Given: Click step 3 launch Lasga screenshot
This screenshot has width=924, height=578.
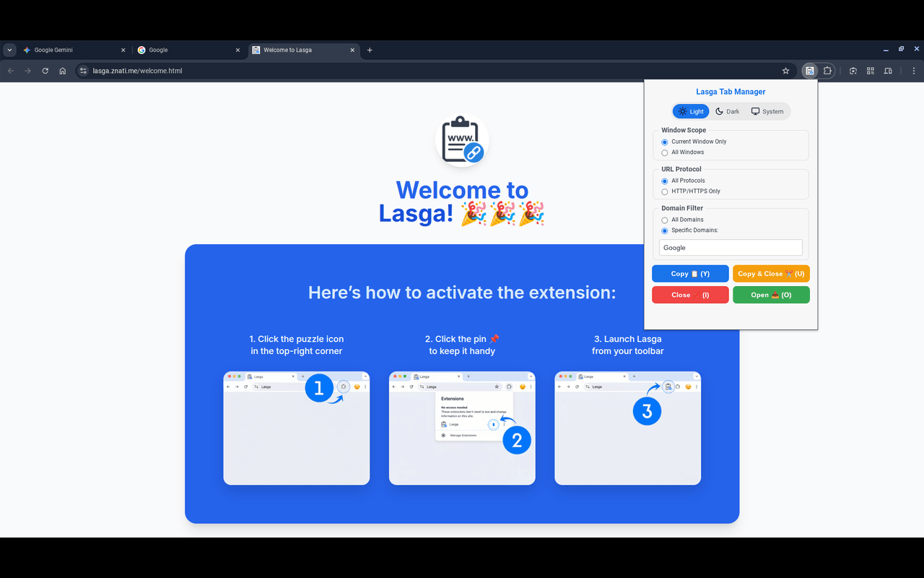Looking at the screenshot, I should [628, 428].
